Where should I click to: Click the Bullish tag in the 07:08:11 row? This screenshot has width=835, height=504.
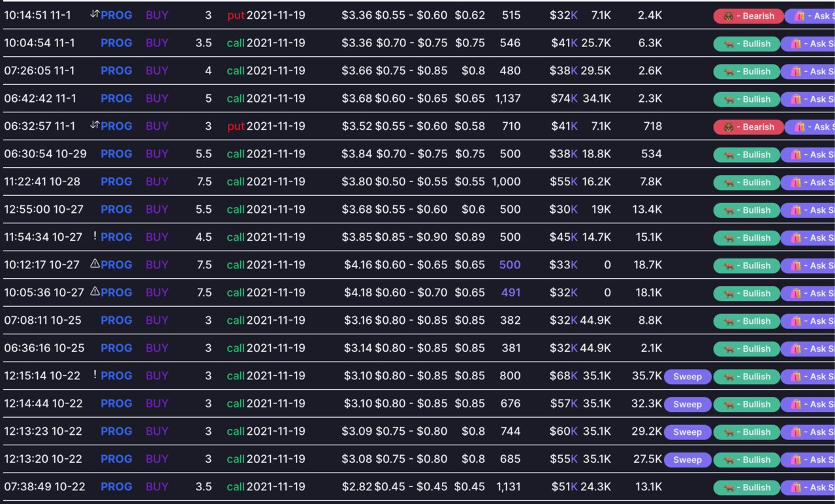[x=747, y=321]
